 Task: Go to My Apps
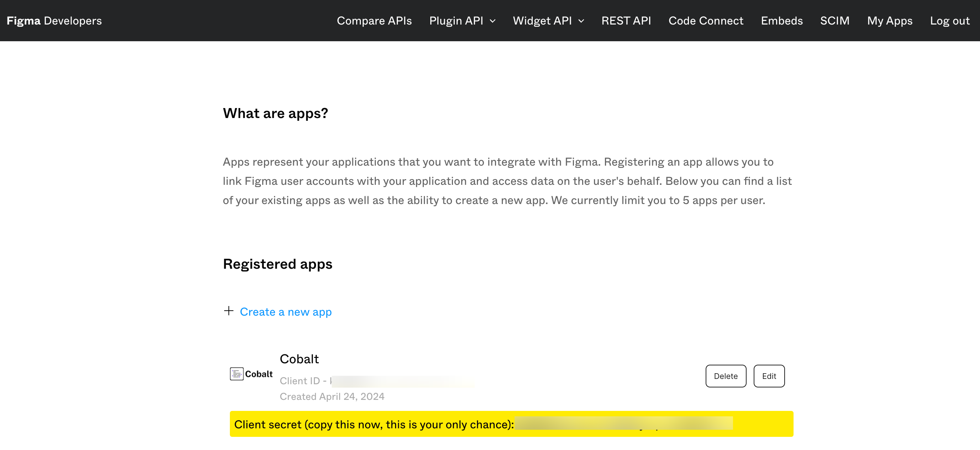(x=890, y=21)
